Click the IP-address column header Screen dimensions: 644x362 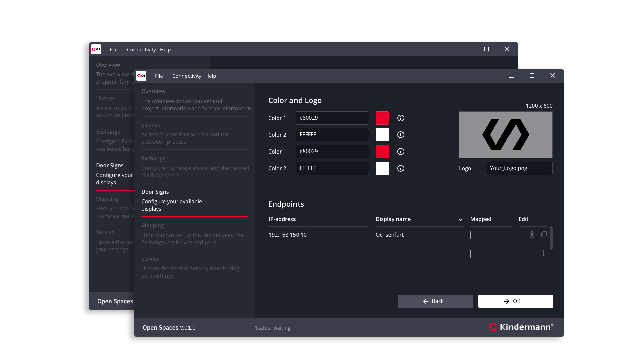tap(282, 219)
